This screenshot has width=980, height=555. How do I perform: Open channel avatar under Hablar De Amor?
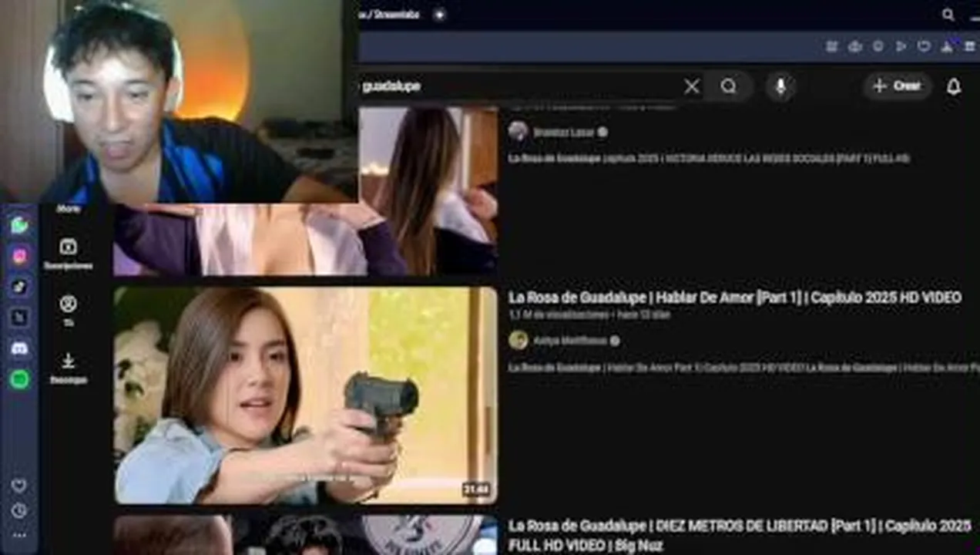[x=519, y=340]
